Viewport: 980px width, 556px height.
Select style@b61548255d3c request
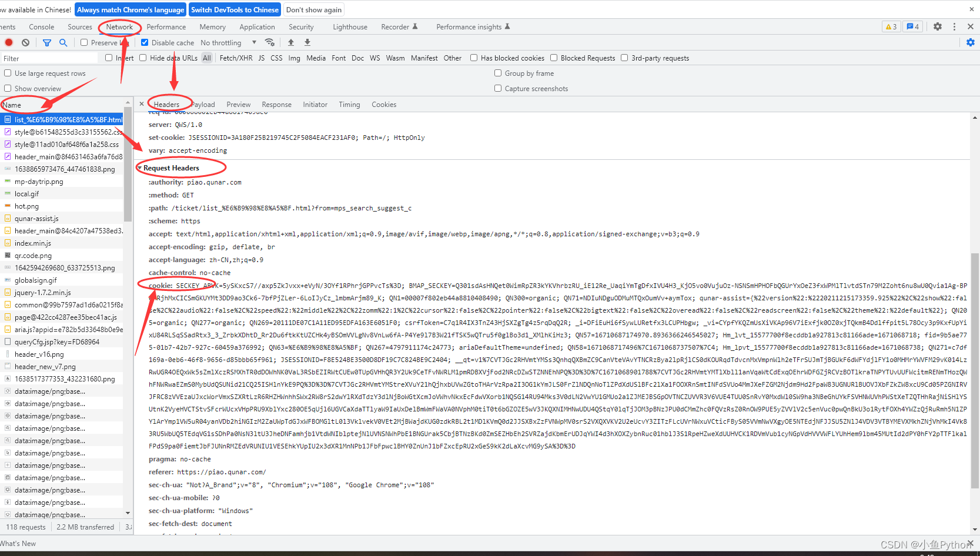tap(62, 132)
